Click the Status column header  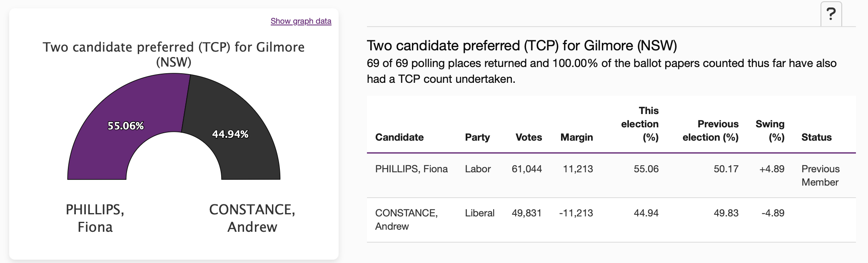[x=816, y=137]
